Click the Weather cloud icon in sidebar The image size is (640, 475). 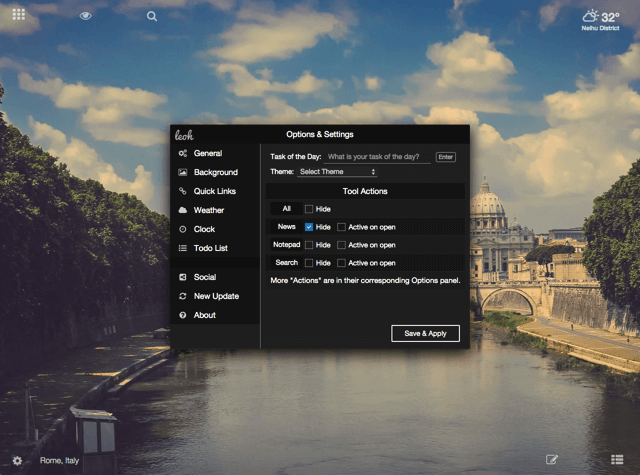click(x=183, y=210)
